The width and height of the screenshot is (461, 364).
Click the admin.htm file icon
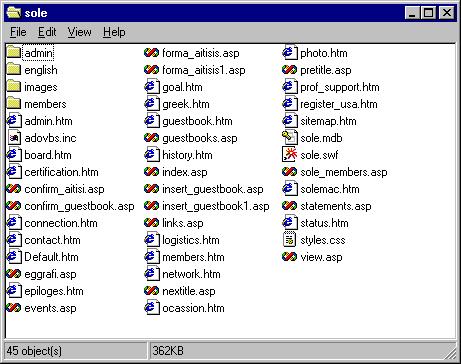[x=14, y=121]
